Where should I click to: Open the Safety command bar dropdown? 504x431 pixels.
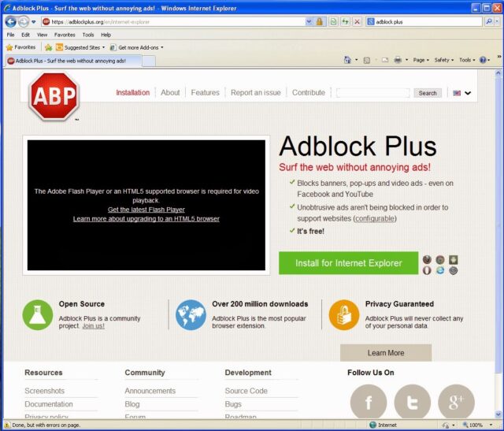click(x=444, y=60)
